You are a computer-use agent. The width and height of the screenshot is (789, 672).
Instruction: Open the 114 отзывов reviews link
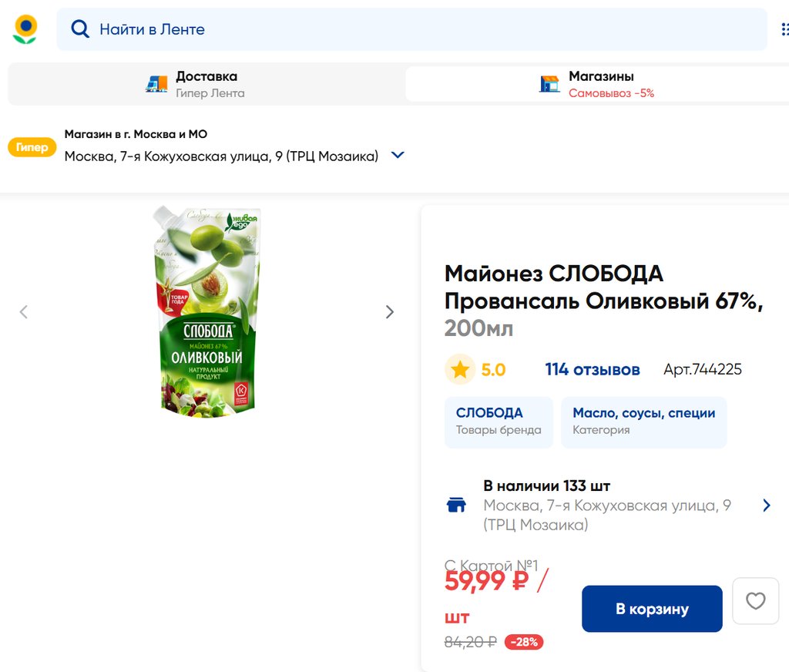[x=592, y=370]
